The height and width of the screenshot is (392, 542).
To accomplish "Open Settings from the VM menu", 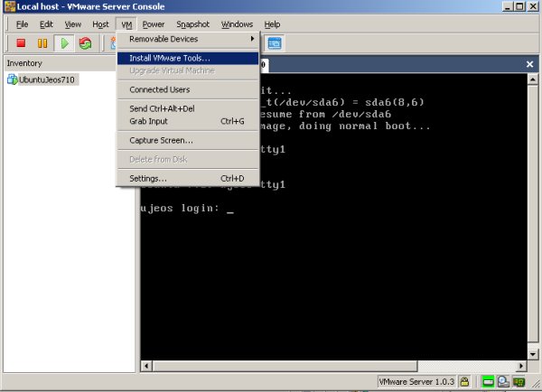I will point(189,178).
